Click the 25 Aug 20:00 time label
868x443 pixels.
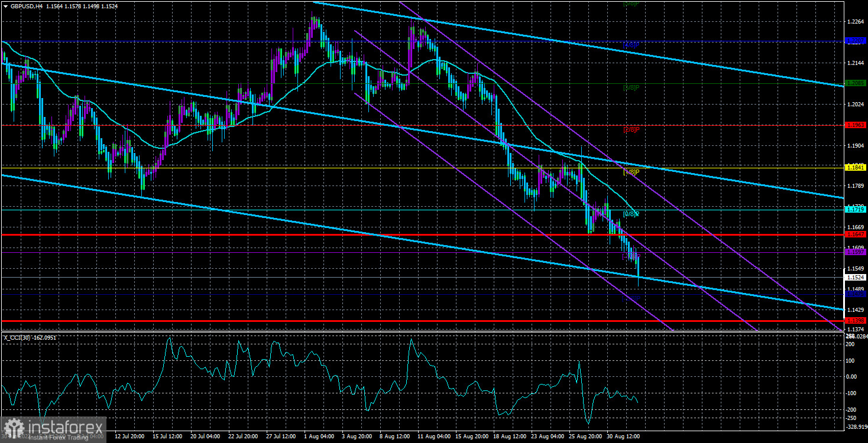[x=584, y=437]
